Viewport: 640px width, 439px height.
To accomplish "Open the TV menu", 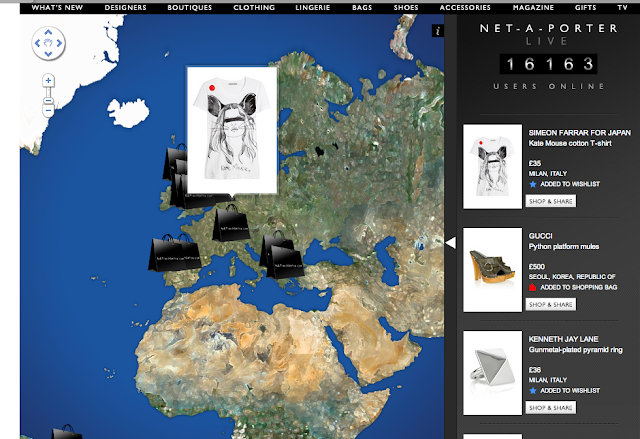I will pos(622,7).
